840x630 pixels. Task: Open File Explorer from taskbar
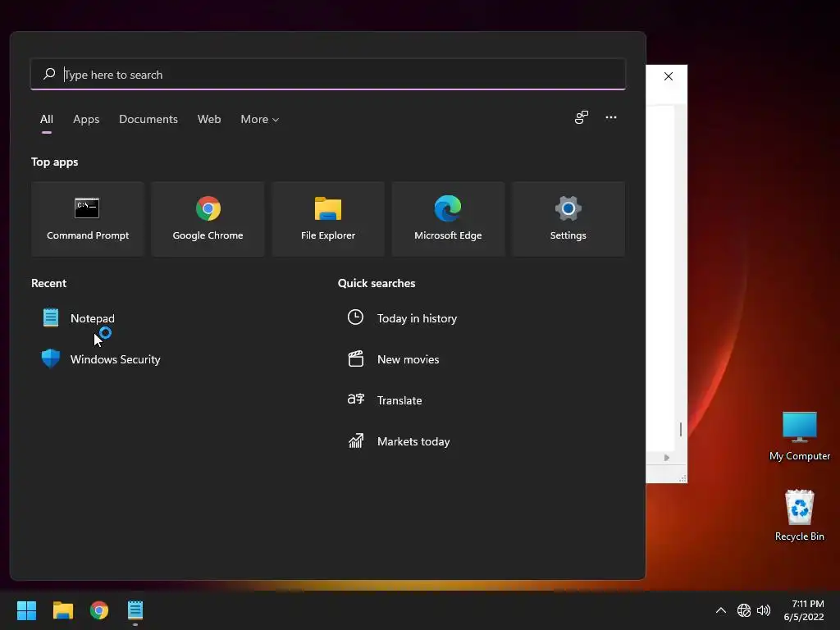pyautogui.click(x=62, y=610)
